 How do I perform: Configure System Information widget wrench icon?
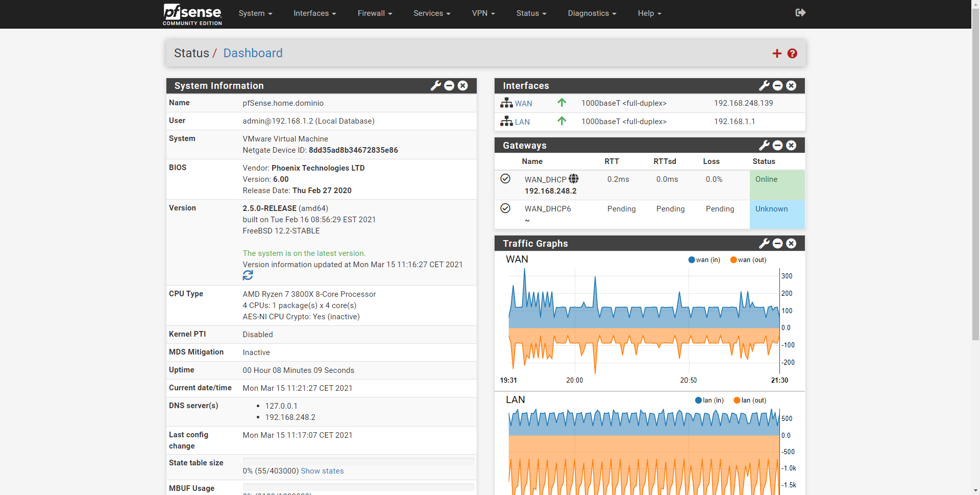coord(435,86)
